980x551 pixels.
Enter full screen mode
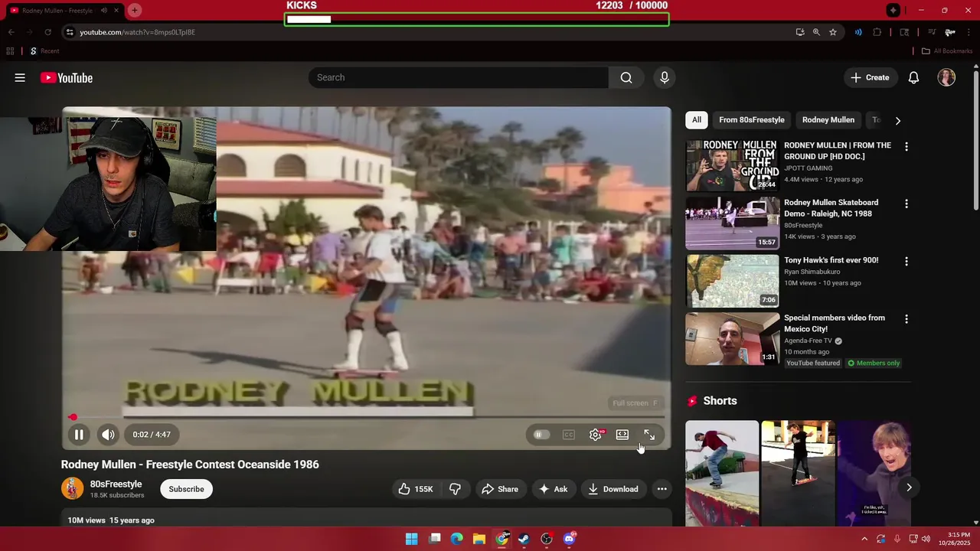tap(649, 435)
